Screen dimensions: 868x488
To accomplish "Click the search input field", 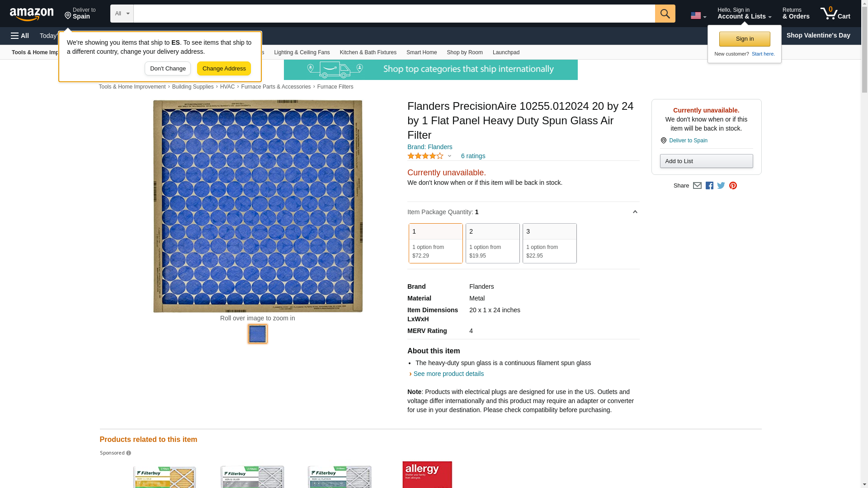I will [x=393, y=14].
